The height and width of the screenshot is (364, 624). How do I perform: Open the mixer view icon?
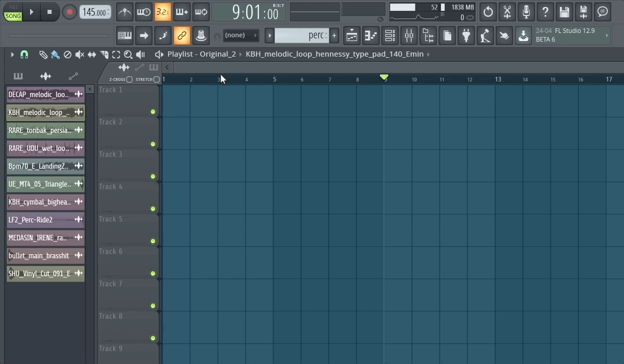(409, 36)
